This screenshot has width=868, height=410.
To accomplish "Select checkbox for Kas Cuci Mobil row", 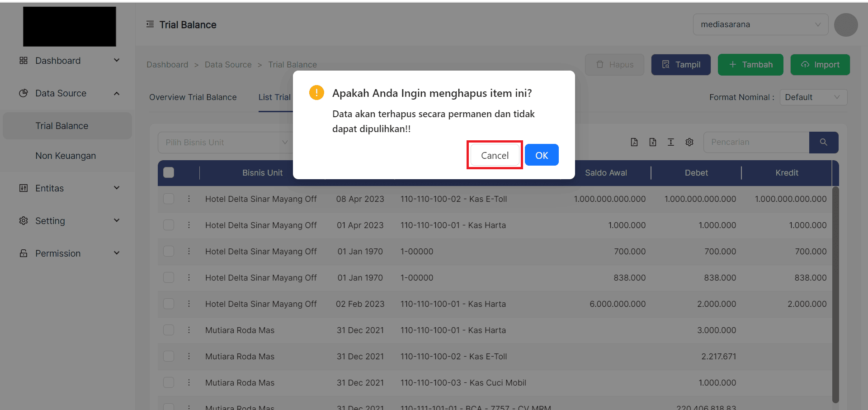I will click(169, 382).
